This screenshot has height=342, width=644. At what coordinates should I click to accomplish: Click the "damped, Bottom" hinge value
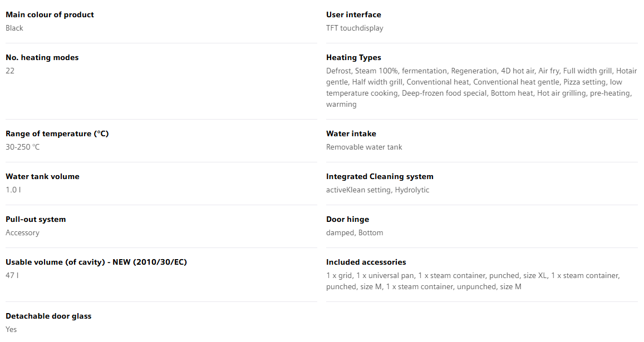(x=355, y=233)
